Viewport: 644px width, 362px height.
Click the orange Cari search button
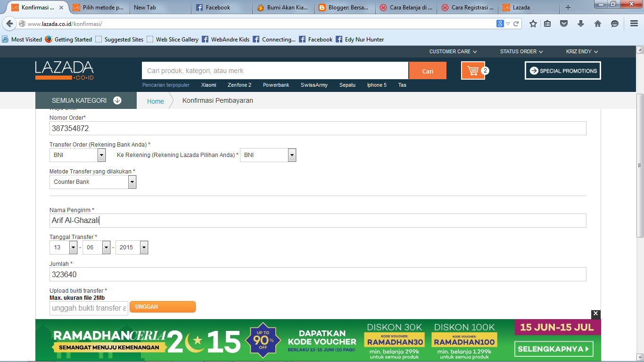(x=428, y=71)
